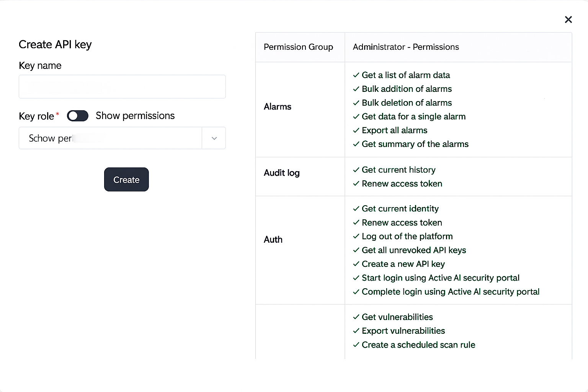Click checkmark next to Export all alarms
The width and height of the screenshot is (588, 392).
(356, 130)
